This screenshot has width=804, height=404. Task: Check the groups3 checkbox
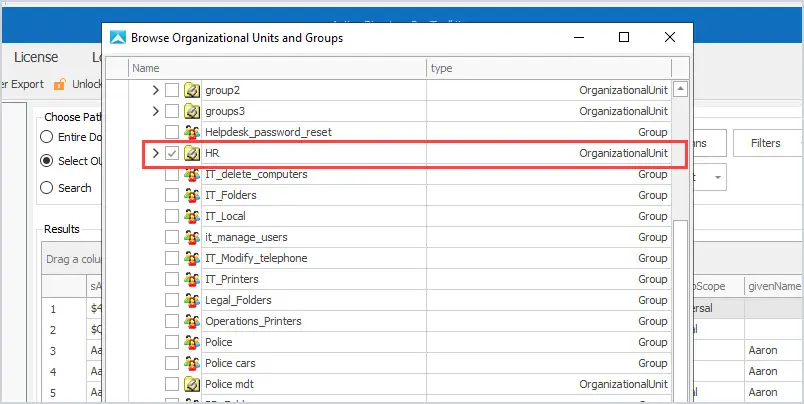[x=172, y=111]
